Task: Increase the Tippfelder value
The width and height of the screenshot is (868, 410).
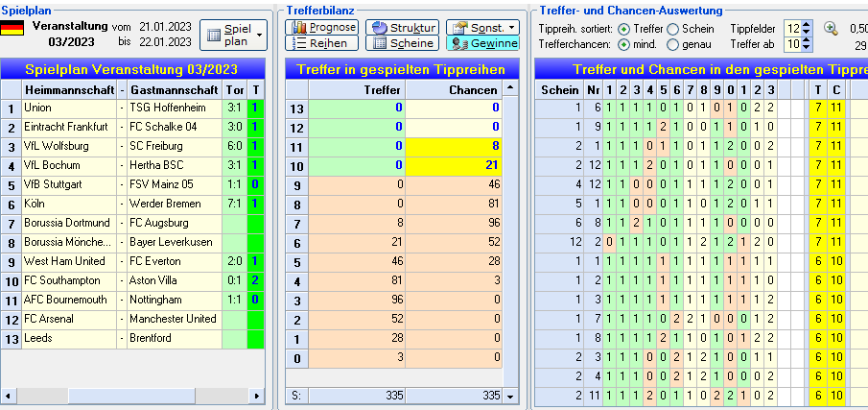Action: point(807,25)
